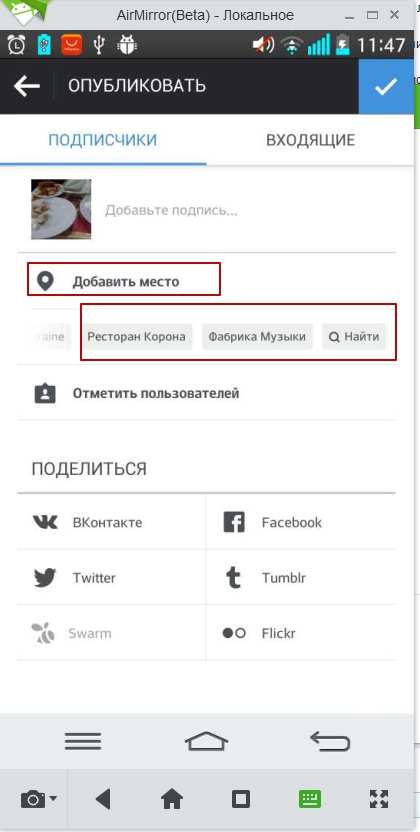
Task: Toggle sharing to Facebook
Action: (301, 522)
